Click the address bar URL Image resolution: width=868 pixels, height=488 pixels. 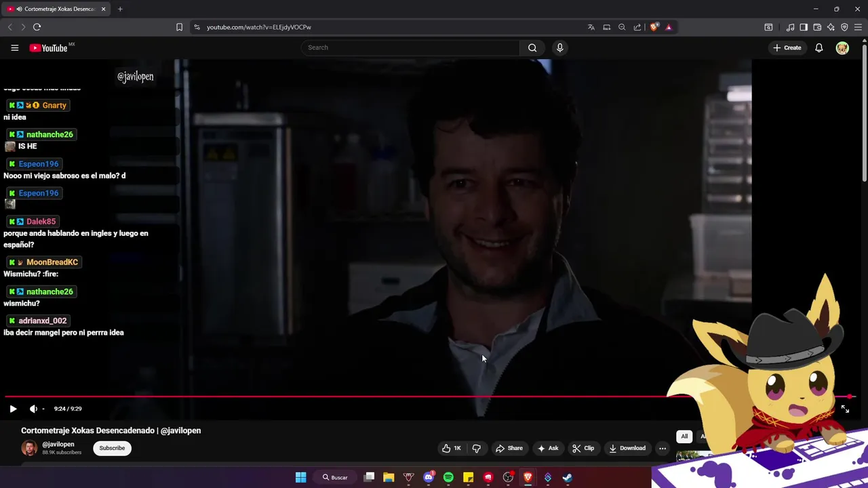pos(258,27)
